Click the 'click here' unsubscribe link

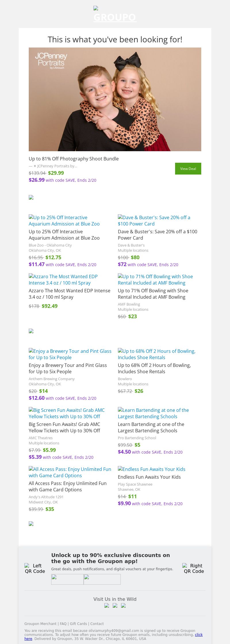[199, 634]
